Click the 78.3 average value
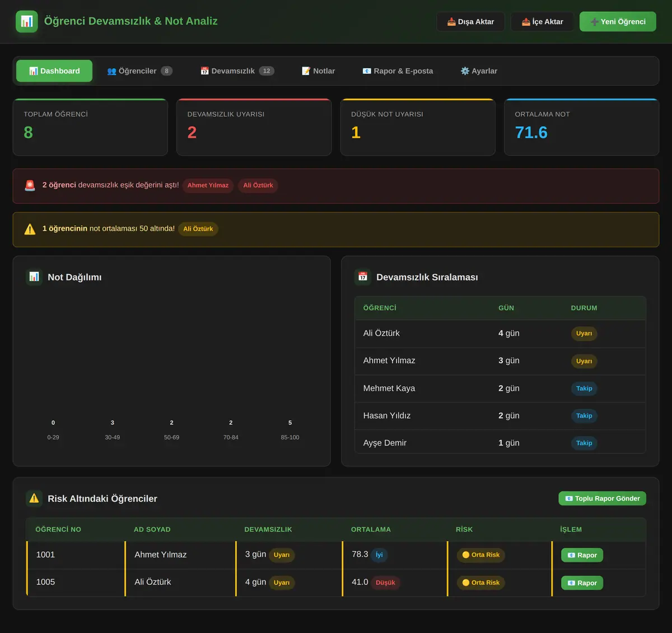Image resolution: width=672 pixels, height=633 pixels. click(x=360, y=554)
